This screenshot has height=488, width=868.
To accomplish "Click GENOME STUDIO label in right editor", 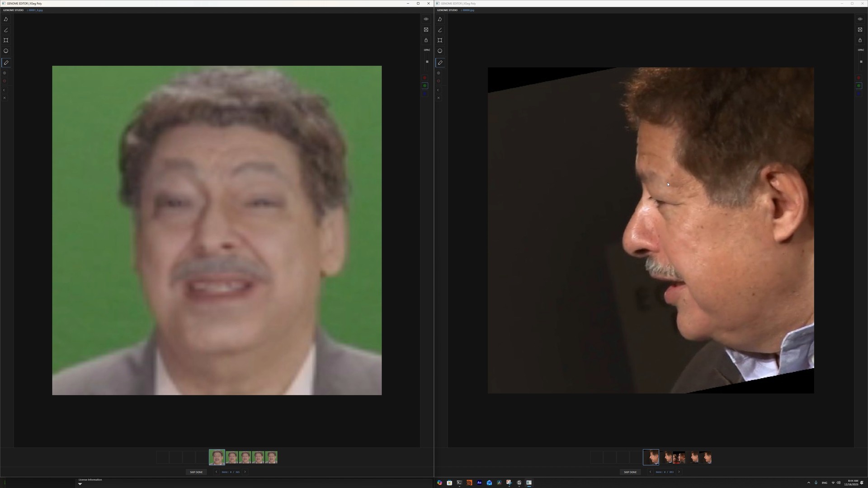I will coord(447,10).
